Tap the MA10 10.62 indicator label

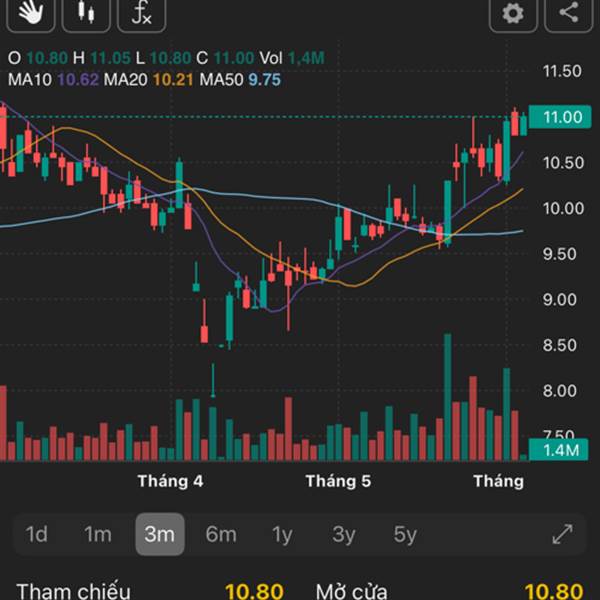point(53,80)
